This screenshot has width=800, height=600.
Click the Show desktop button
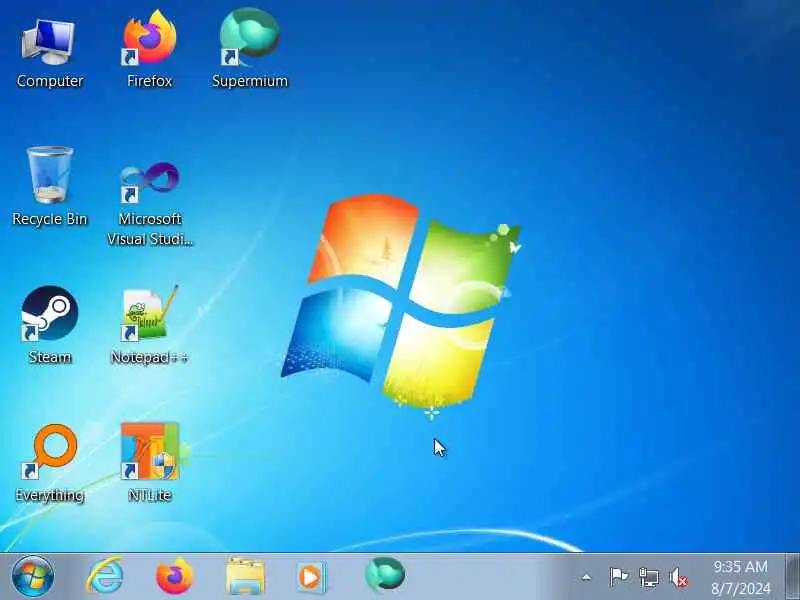point(792,577)
